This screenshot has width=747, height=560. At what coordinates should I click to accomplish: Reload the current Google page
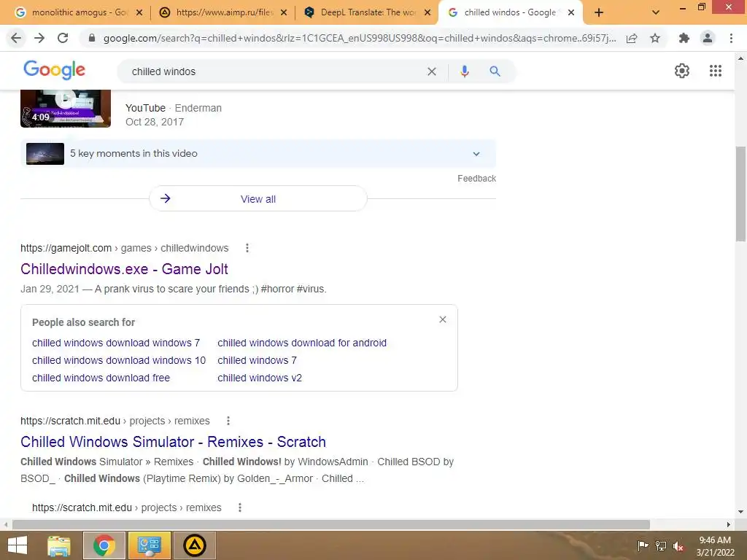coord(63,38)
